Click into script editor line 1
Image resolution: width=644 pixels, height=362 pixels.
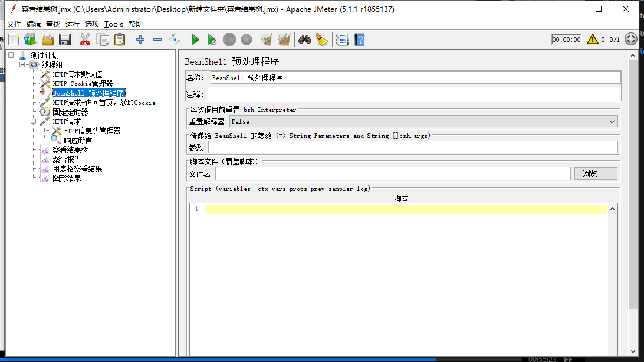(406, 209)
